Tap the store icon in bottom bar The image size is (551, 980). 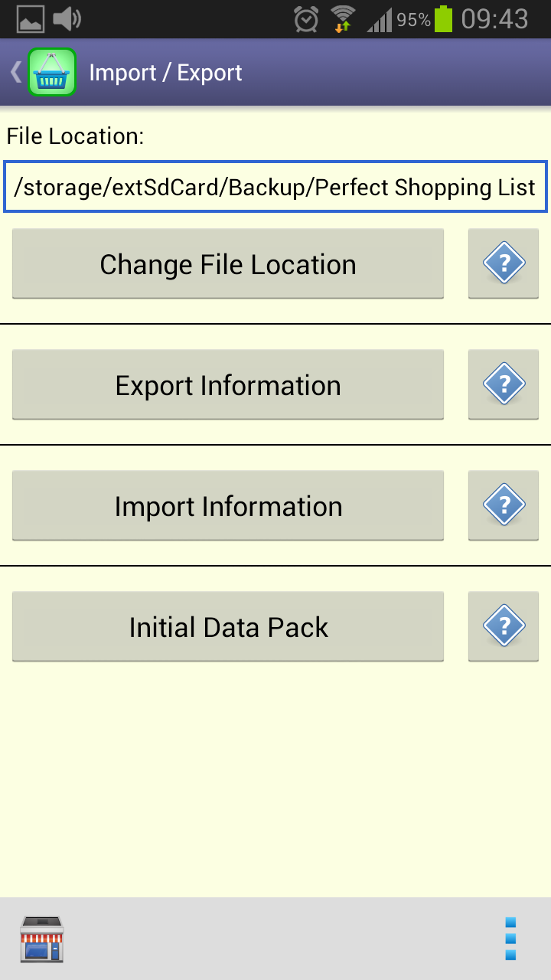pyautogui.click(x=42, y=938)
